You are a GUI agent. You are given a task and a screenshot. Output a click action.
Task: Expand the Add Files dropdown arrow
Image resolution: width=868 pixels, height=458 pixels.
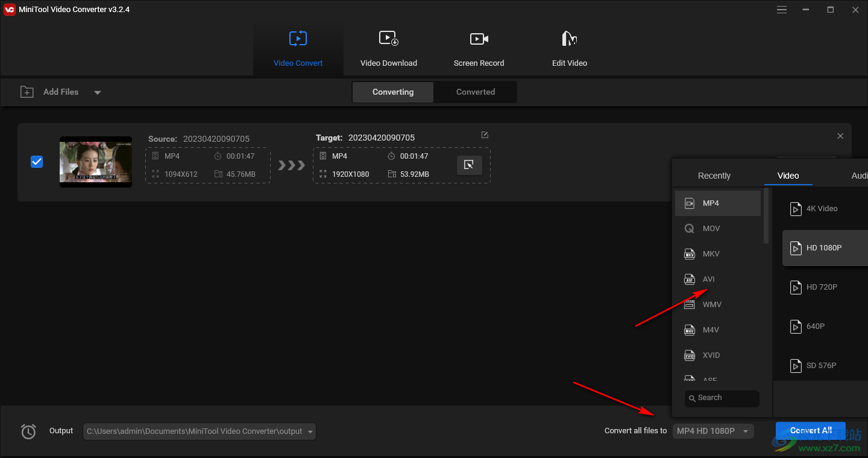(97, 92)
